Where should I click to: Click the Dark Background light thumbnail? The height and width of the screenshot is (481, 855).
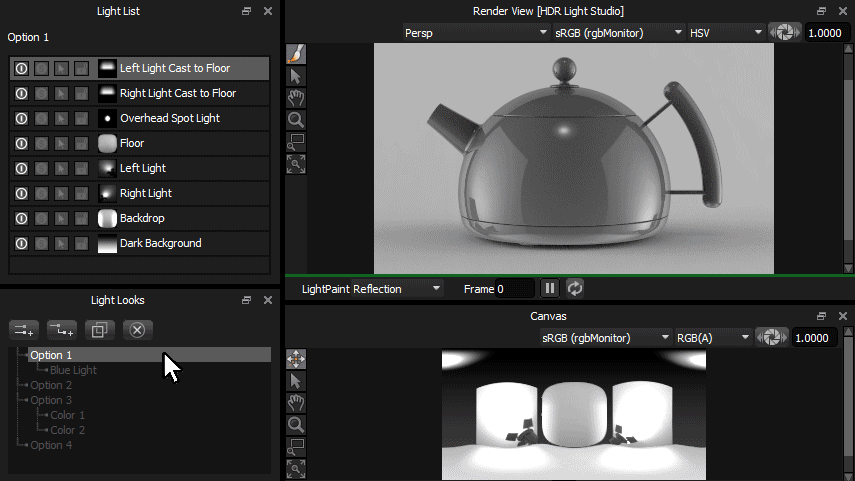click(107, 243)
